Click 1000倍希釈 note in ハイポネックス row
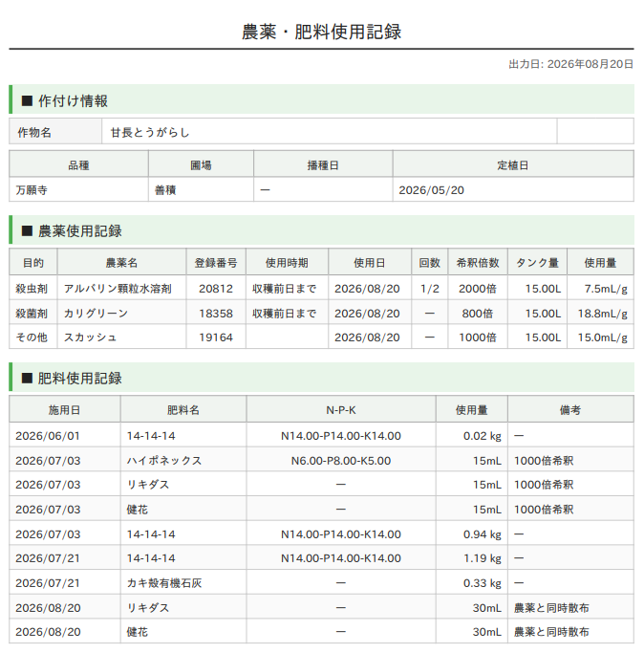 [x=544, y=461]
